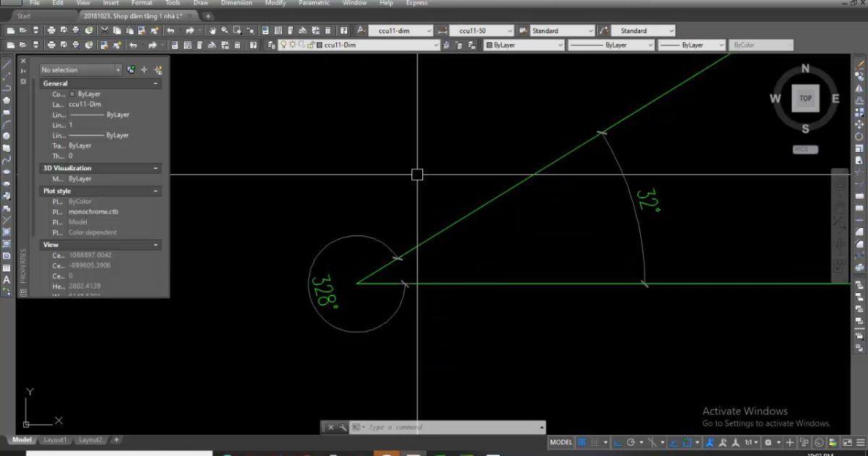Open the Dimension menu
Screen dimensions: 868x456
[237, 3]
